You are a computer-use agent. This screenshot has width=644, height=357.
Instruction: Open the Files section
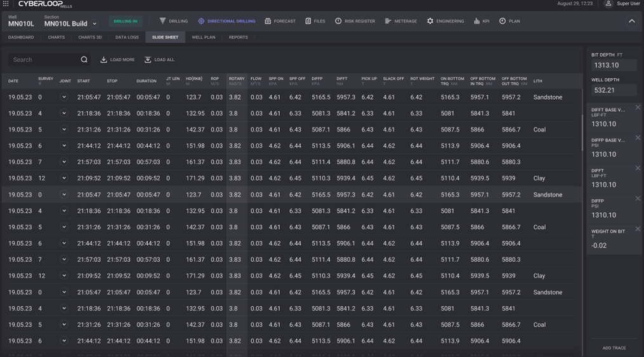[315, 21]
